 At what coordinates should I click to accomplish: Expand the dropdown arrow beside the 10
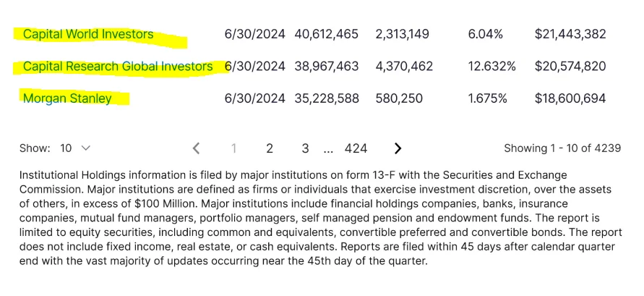tap(86, 148)
